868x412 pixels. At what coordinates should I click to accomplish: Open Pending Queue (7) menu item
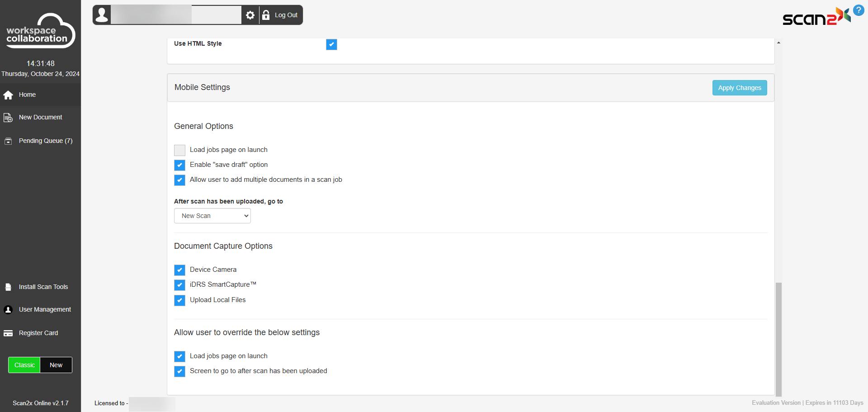tap(45, 141)
